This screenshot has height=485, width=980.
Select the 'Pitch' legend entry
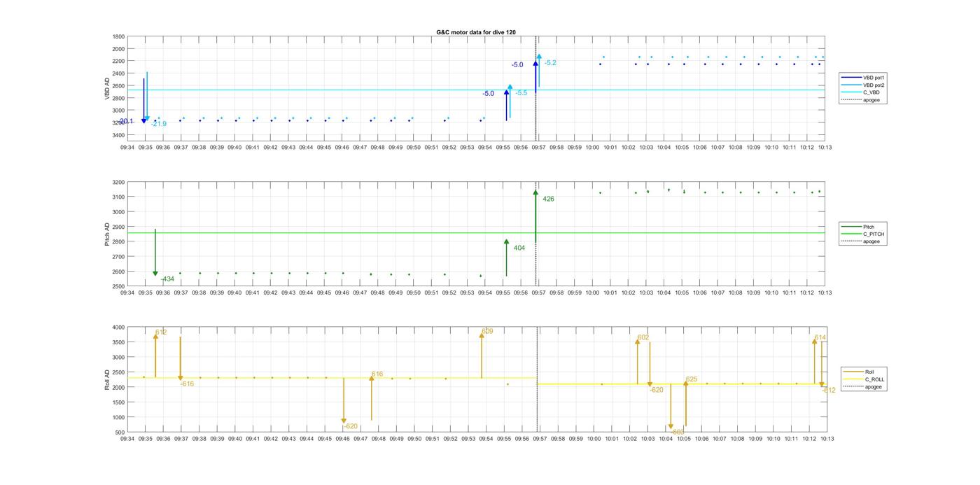coord(860,227)
